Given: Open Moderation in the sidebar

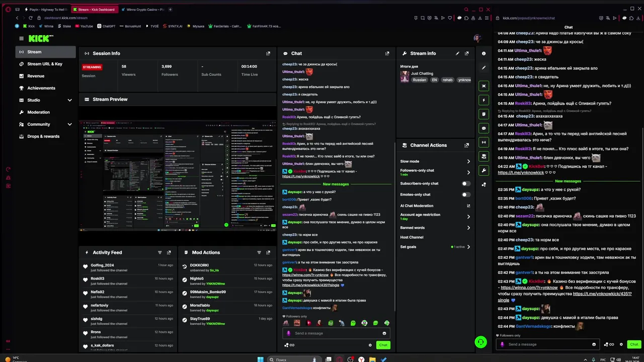Looking at the screenshot, I should [x=46, y=112].
